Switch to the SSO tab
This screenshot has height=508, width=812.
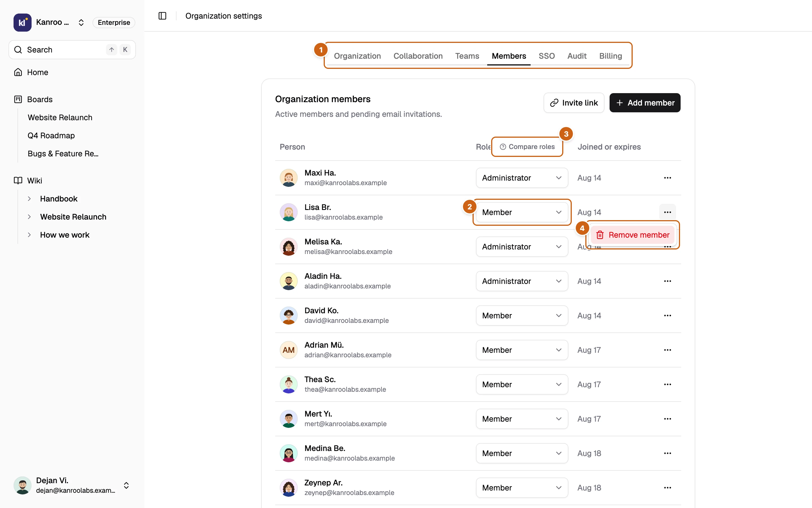coord(547,56)
